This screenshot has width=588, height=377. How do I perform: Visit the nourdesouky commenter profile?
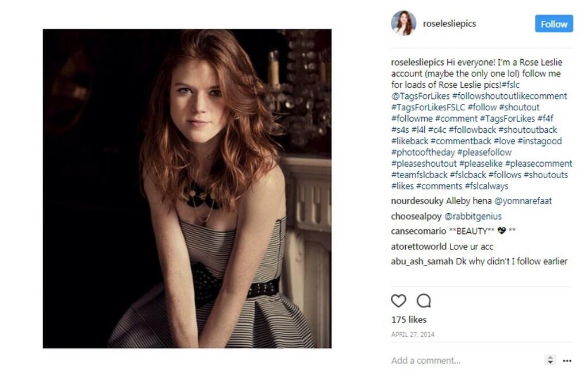point(417,201)
